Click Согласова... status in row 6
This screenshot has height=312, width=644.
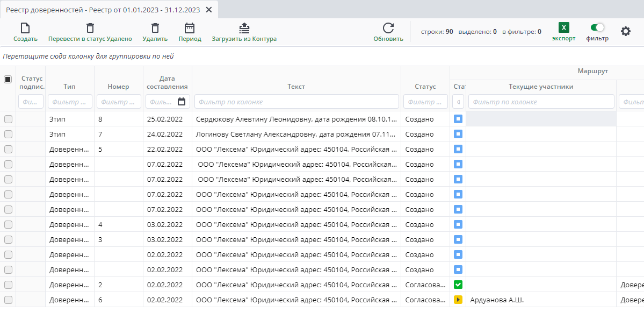click(x=425, y=300)
